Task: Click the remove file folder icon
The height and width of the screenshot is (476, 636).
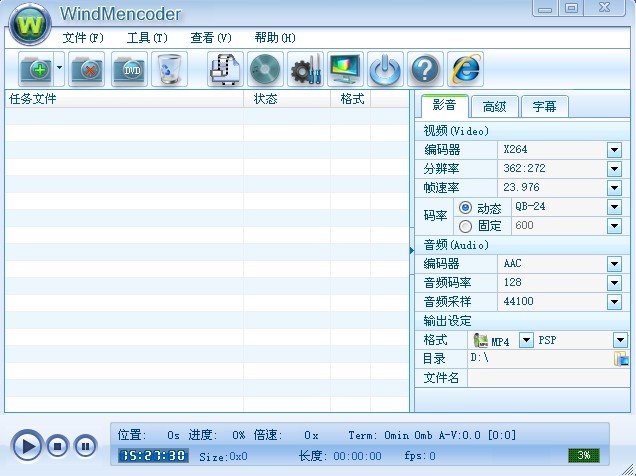Action: pos(86,69)
